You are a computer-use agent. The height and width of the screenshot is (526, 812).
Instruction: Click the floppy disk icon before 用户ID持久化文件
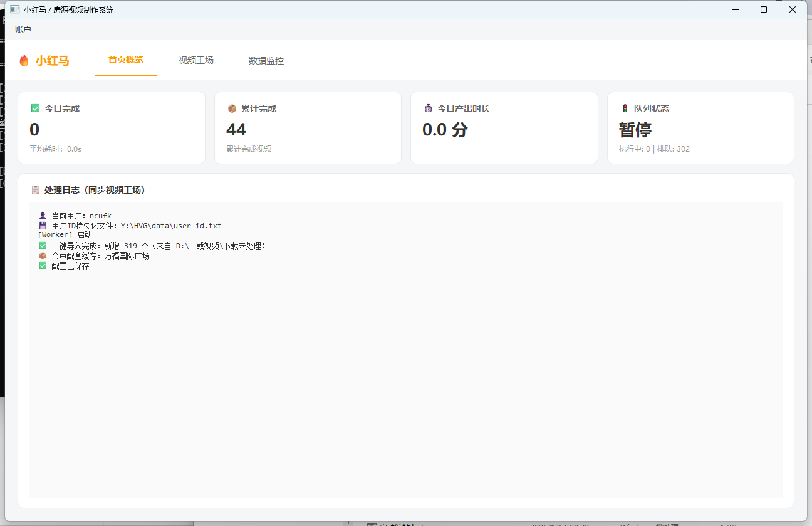click(x=43, y=226)
